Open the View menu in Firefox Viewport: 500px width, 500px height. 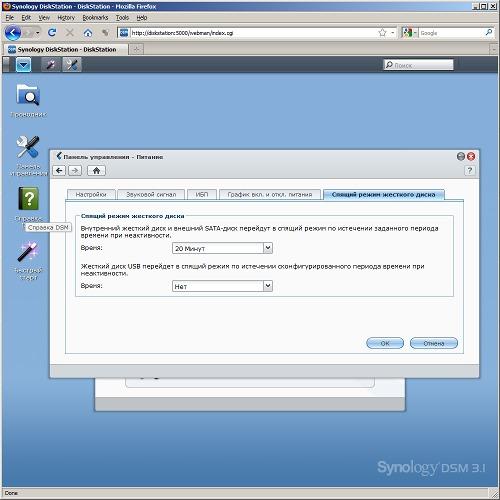44,18
